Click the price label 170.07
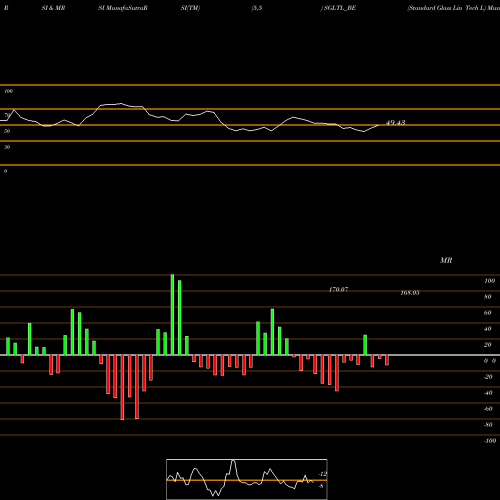Screen dimensions: 500x500 click(x=338, y=290)
